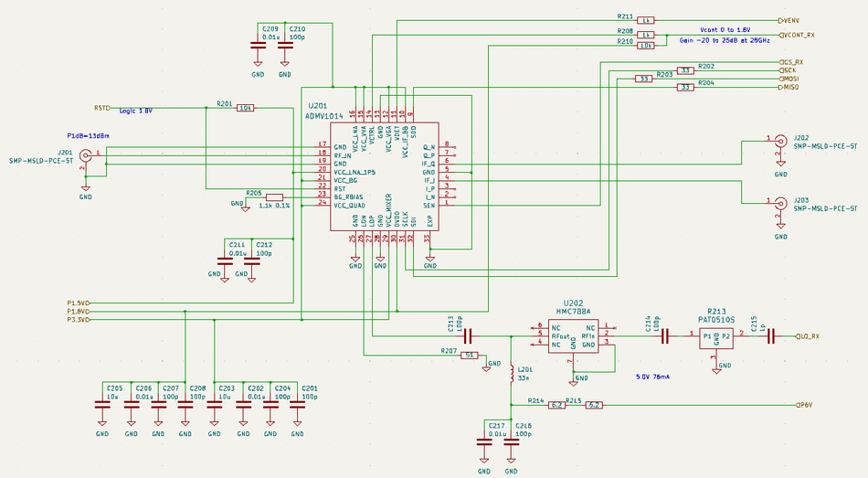Click the LO_RX hierarchical label
This screenshot has height=478, width=868.
809,336
